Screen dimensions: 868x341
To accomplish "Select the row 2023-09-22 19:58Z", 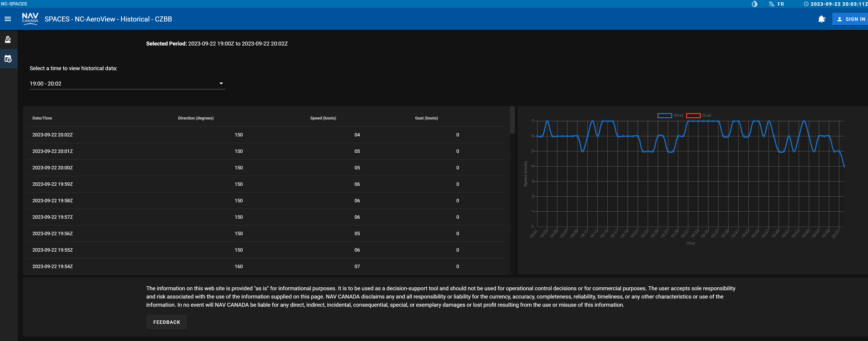I will point(266,201).
